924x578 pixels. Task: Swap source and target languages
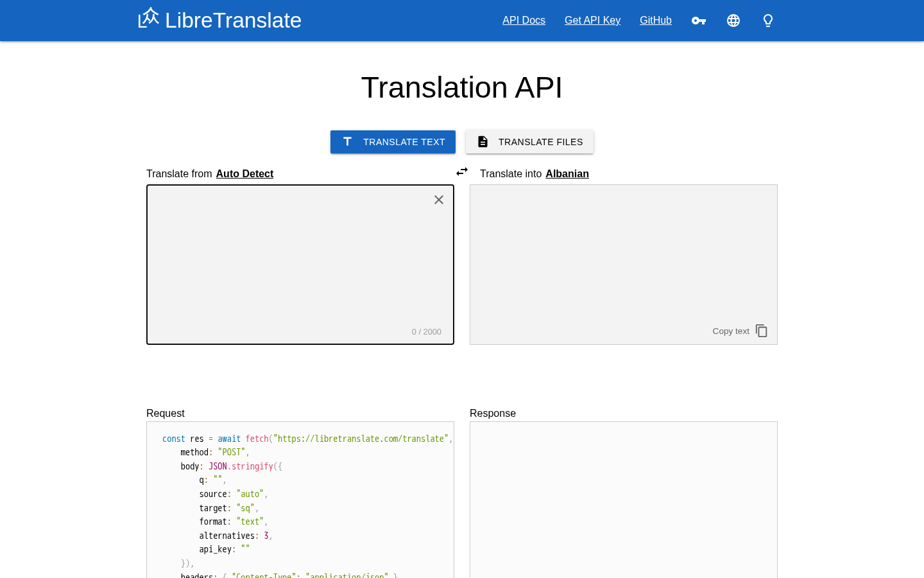click(x=462, y=171)
